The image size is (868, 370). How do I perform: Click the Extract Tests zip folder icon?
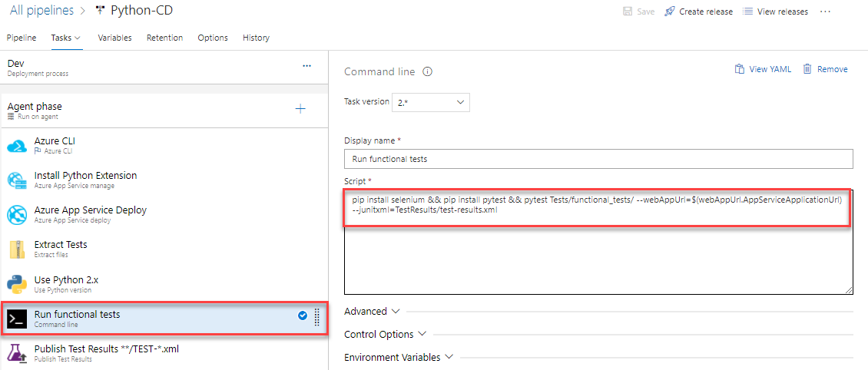[x=17, y=249]
